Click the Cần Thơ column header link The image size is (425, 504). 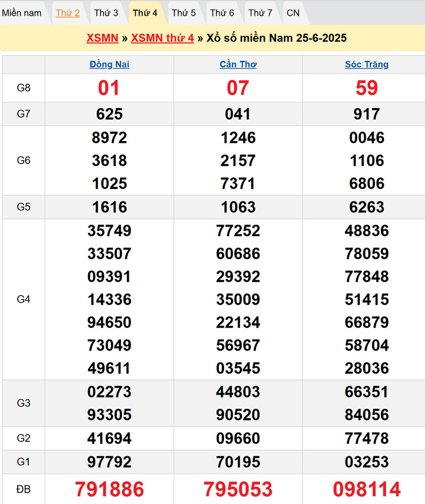pos(238,65)
